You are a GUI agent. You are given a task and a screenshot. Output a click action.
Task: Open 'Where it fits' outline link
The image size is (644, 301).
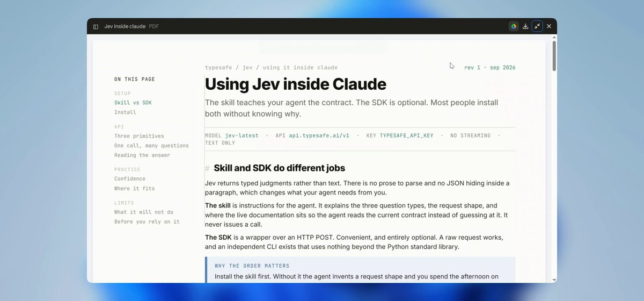pos(134,189)
